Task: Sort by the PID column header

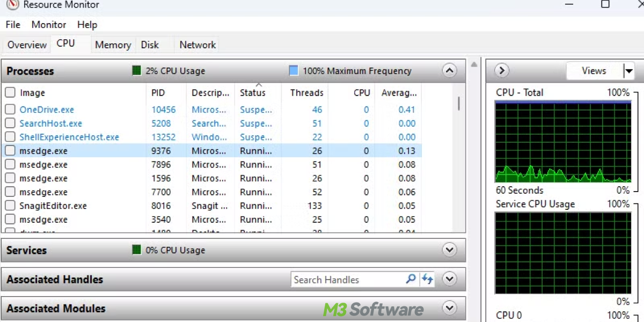Action: click(x=158, y=93)
